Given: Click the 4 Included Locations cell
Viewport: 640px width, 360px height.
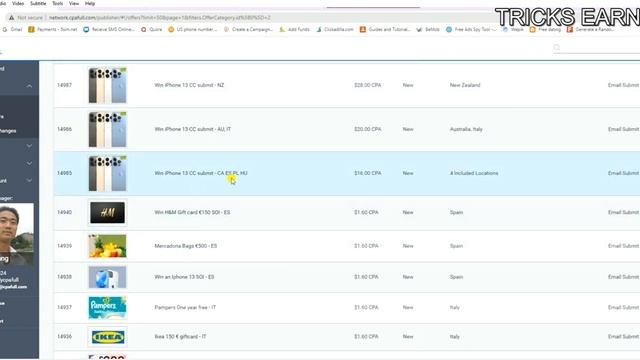Looking at the screenshot, I should [474, 173].
